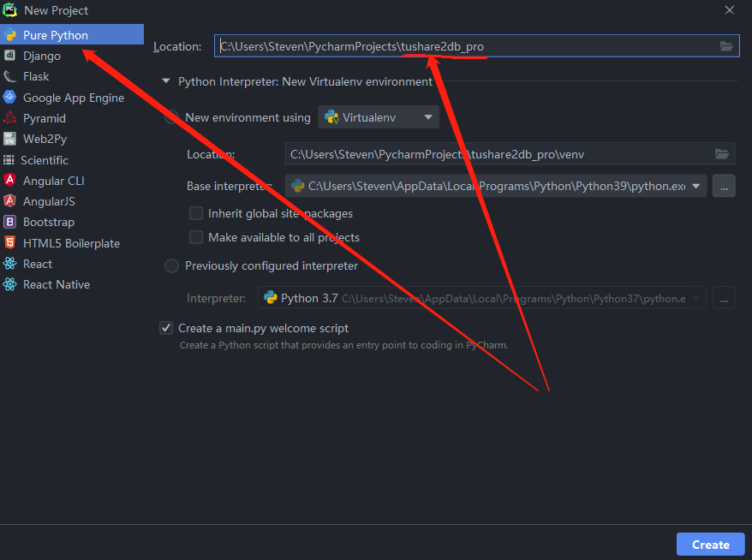Check Make available to all projects
This screenshot has height=560, width=752.
[x=196, y=237]
